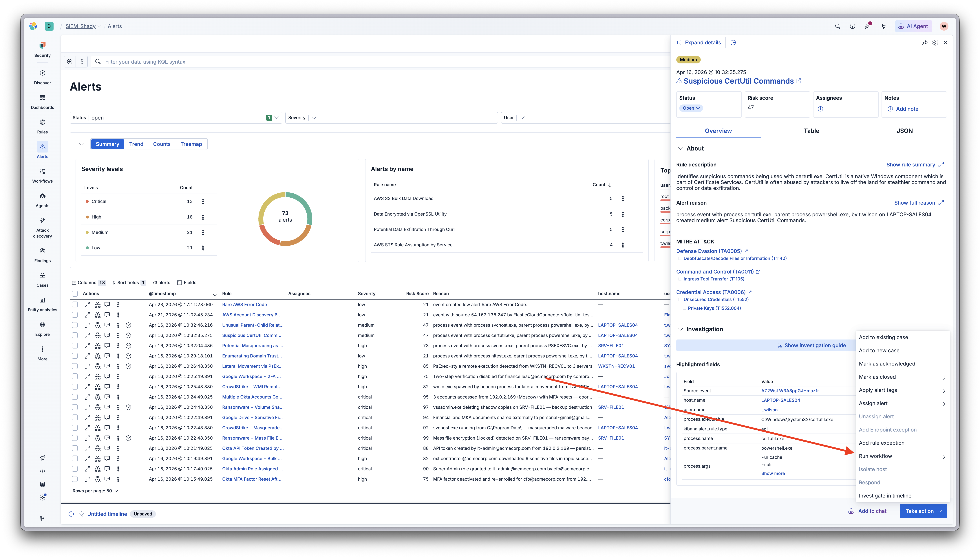Open the JSON tab in the flyout
The width and height of the screenshot is (980, 558).
pos(904,131)
